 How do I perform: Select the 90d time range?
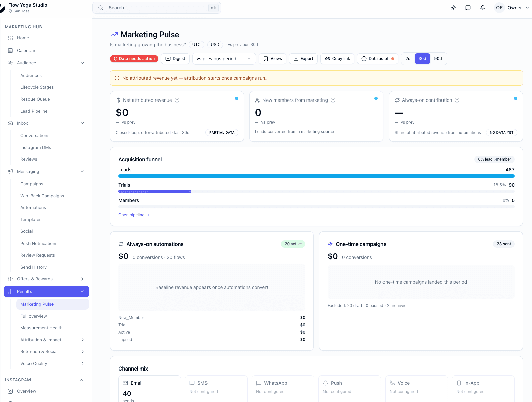[438, 59]
